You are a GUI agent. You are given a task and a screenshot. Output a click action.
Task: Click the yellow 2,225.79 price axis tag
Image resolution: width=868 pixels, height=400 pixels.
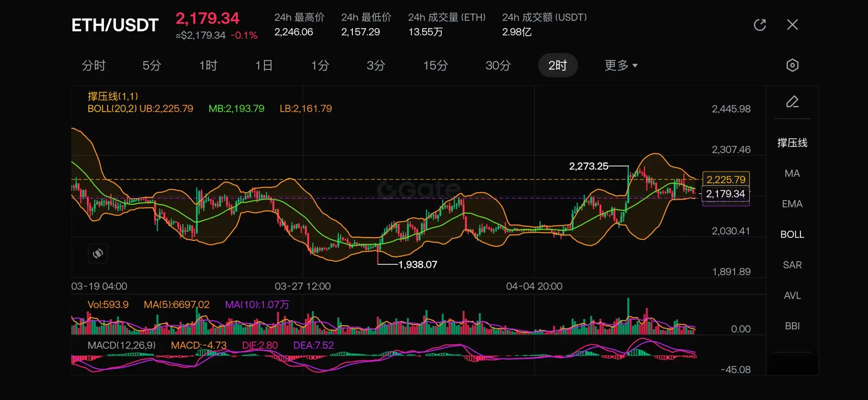click(726, 180)
